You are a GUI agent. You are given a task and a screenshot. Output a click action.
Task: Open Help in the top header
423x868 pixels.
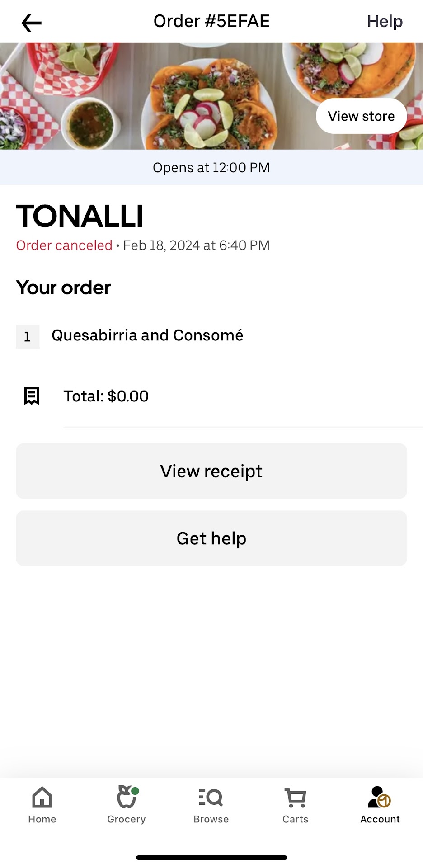click(385, 21)
